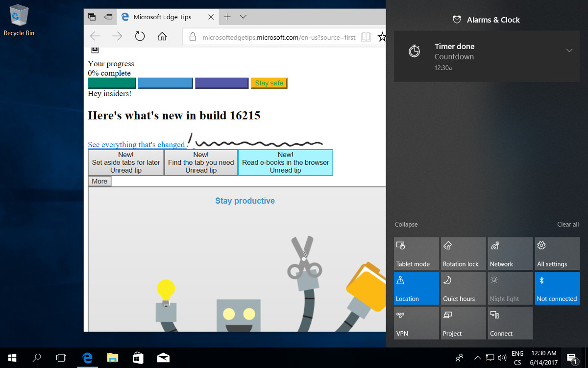Image resolution: width=588 pixels, height=368 pixels.
Task: Click Action Center icon on taskbar
Action: point(571,358)
